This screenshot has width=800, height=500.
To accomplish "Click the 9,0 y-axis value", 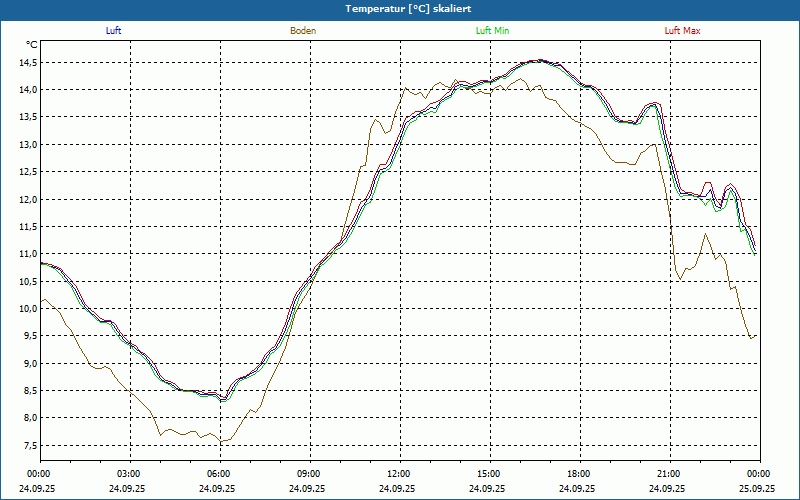I will tap(31, 363).
